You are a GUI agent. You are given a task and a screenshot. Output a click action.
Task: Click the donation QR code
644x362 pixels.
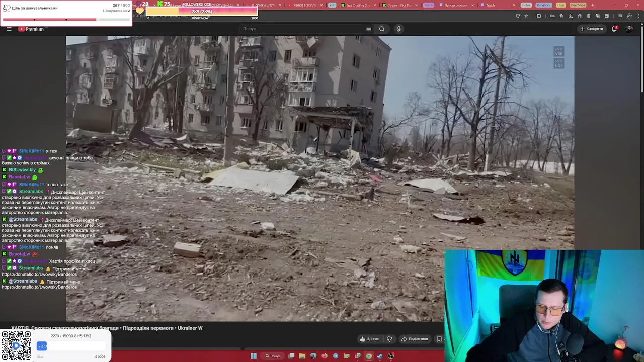click(x=16, y=345)
